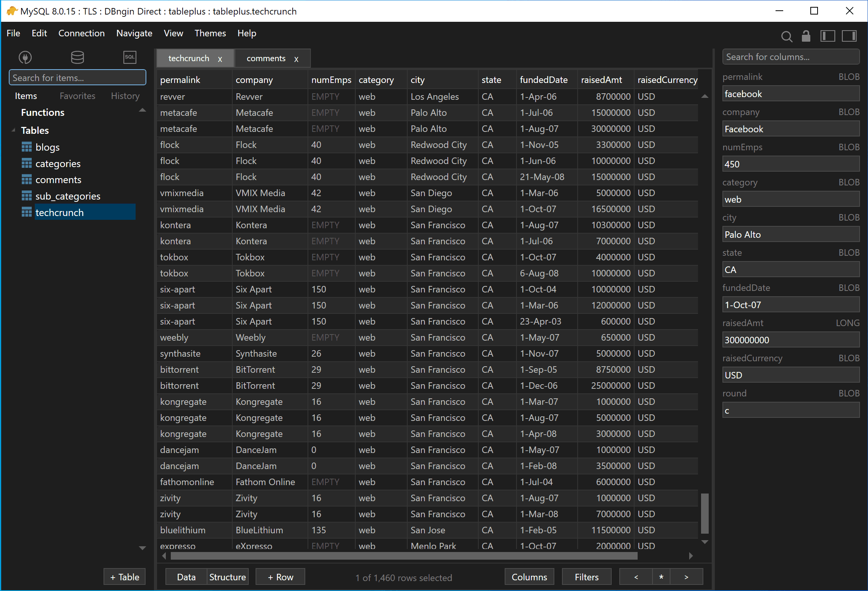Switch to the Favorites tab
Viewport: 868px width, 591px height.
[x=77, y=96]
